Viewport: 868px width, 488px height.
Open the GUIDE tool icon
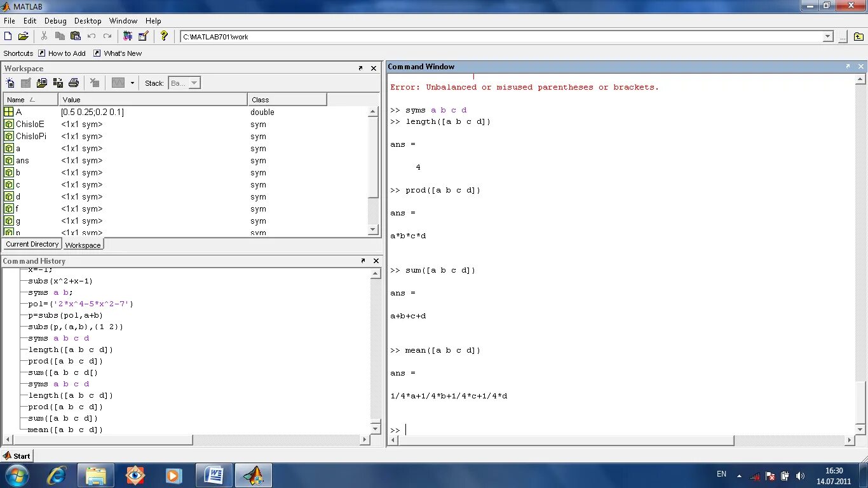coord(143,36)
